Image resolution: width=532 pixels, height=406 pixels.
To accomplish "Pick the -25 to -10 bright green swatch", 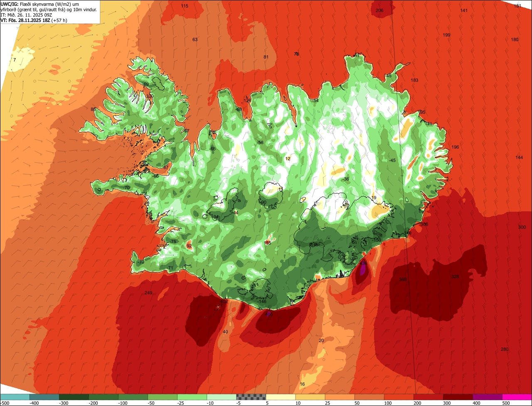I will (192, 397).
